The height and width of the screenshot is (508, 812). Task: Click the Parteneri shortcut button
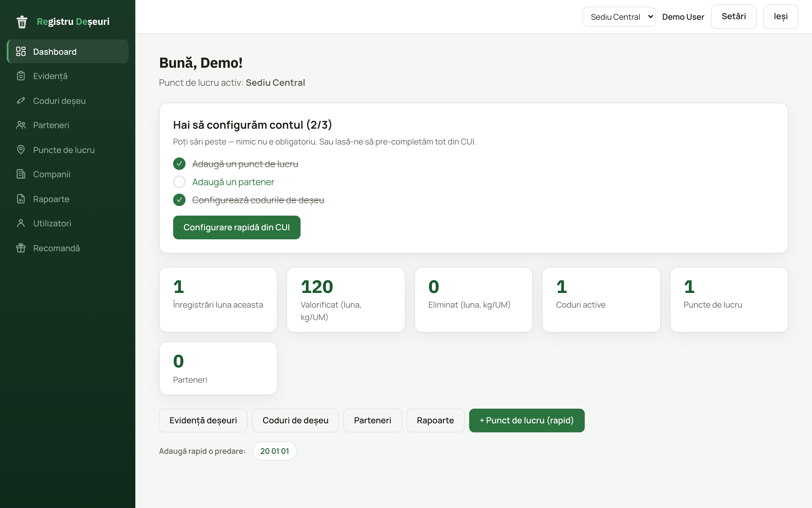click(372, 420)
